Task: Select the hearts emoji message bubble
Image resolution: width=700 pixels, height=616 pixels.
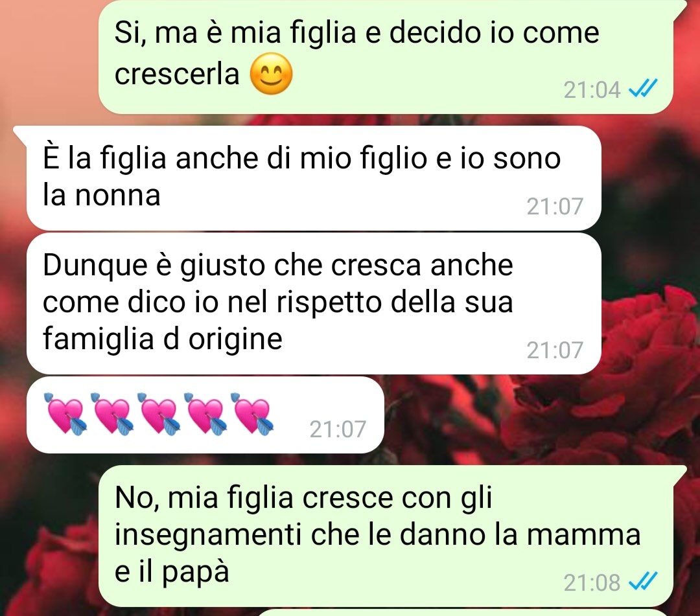Action: click(205, 415)
